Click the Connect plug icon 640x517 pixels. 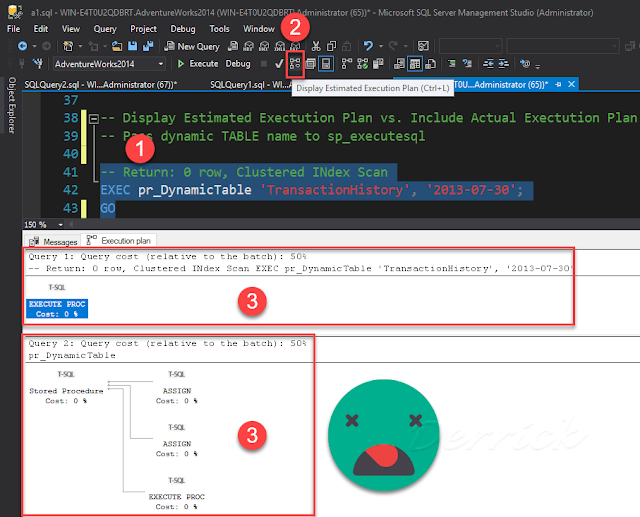coord(22,64)
